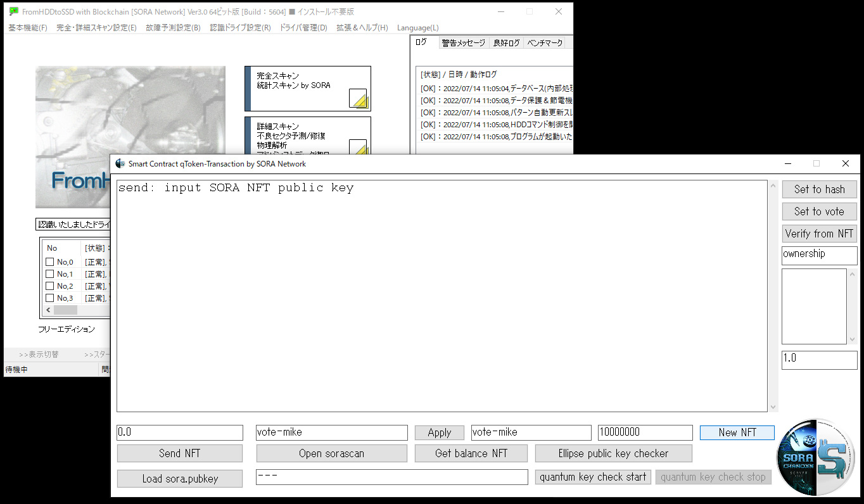The height and width of the screenshot is (504, 864).
Task: Click the Smart Contract window title icon
Action: (120, 163)
